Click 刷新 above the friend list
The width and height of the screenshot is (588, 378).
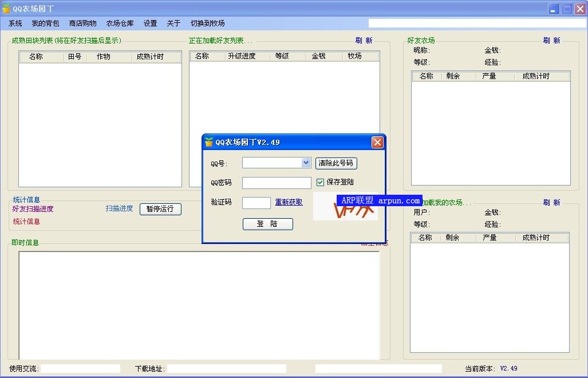pyautogui.click(x=364, y=41)
